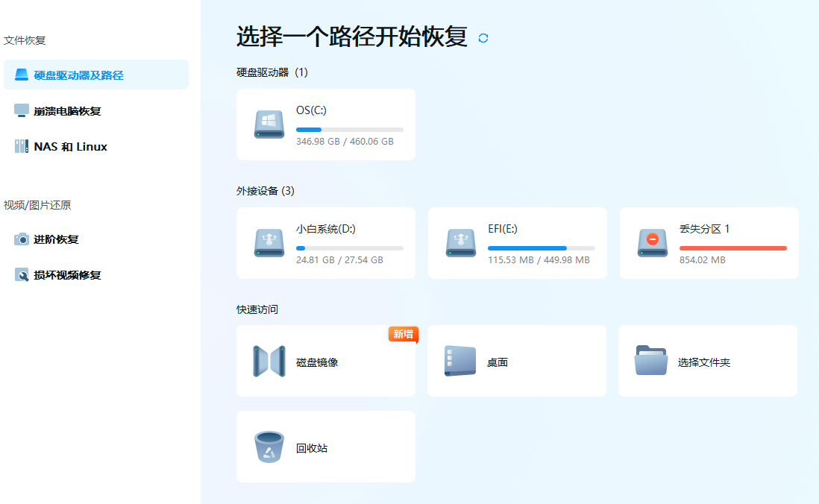Open the 小白系统(D:) external drive
The height and width of the screenshot is (504, 819).
pyautogui.click(x=325, y=242)
